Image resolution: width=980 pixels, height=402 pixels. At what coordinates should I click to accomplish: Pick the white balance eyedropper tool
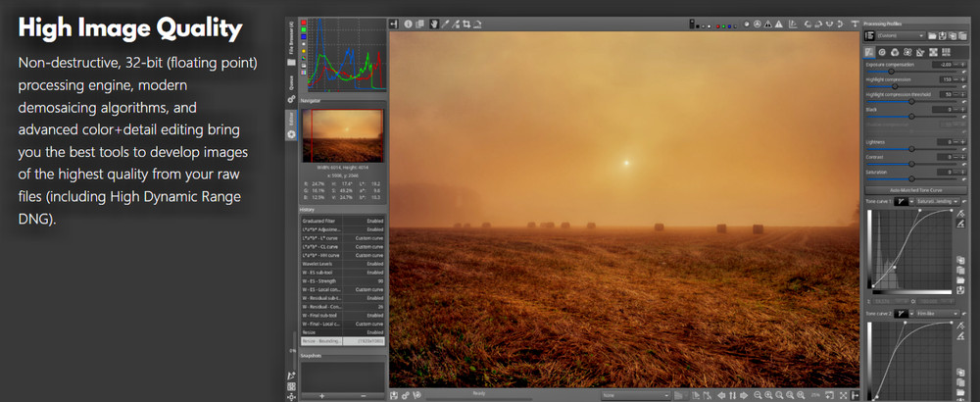[x=446, y=25]
